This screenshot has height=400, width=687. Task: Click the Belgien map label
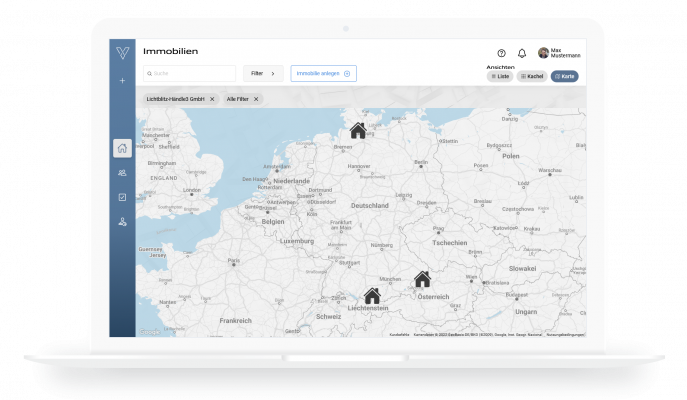[x=273, y=222]
